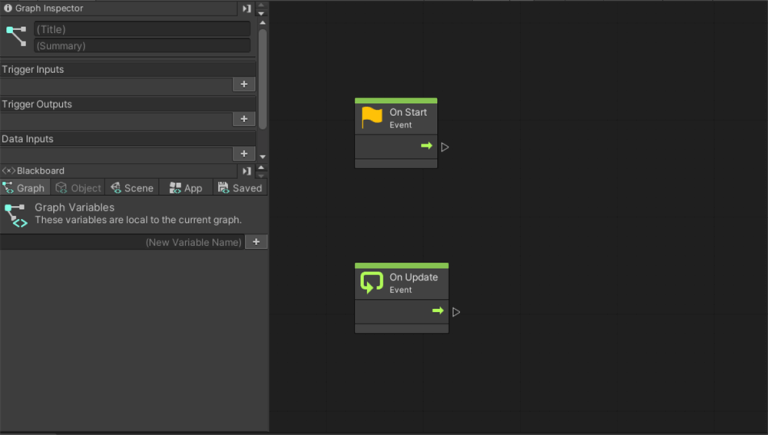Click the Blackboard variables icon in header
The height and width of the screenshot is (435, 768).
click(8, 171)
